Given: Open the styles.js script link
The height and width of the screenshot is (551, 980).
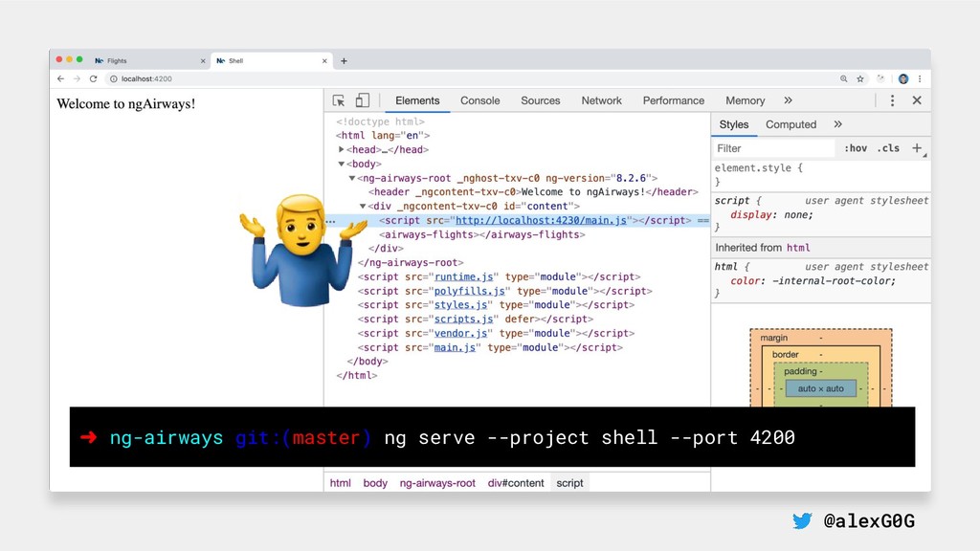Looking at the screenshot, I should click(x=460, y=305).
